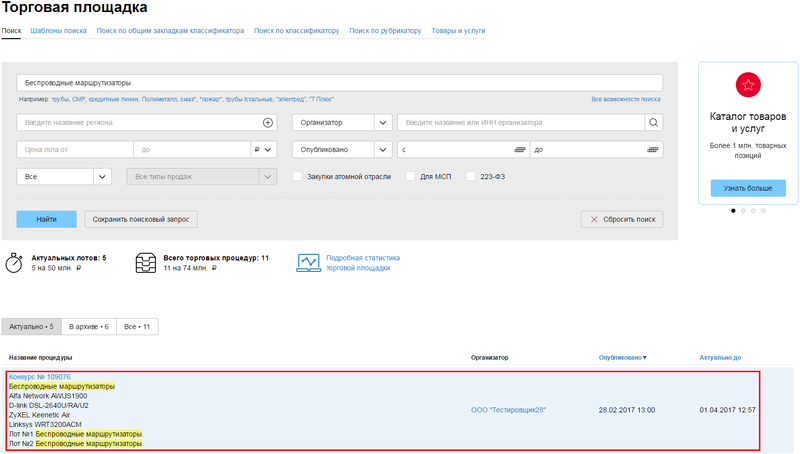Screen dimensions: 800x454
Task: Click the Цена лота от input field
Action: [74, 150]
